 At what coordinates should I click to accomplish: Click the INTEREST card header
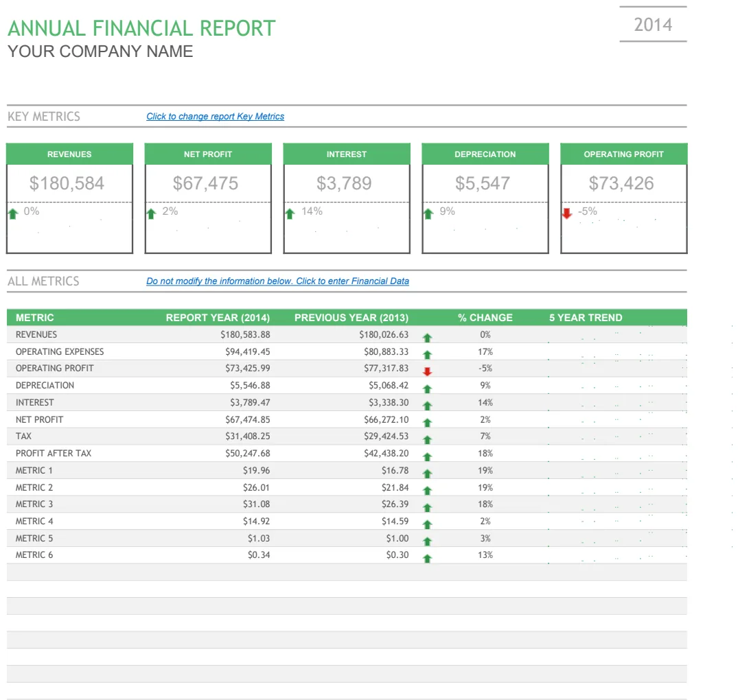pos(347,154)
